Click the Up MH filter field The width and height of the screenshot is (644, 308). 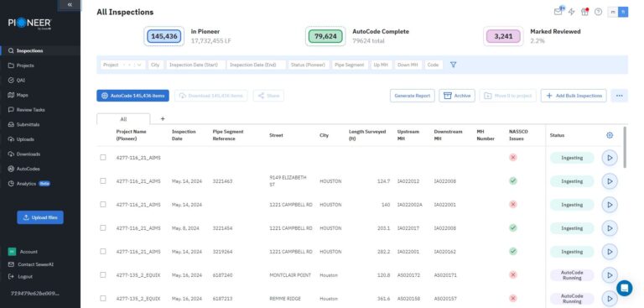(382, 65)
